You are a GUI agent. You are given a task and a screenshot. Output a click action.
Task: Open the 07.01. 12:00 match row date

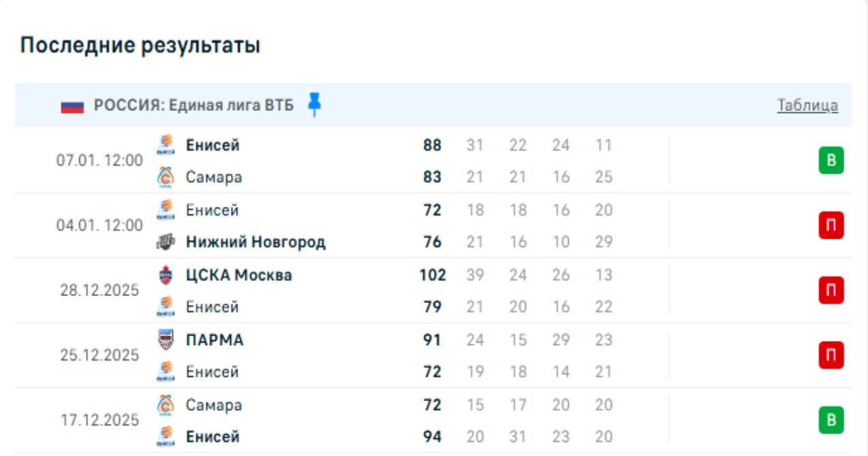(x=99, y=161)
